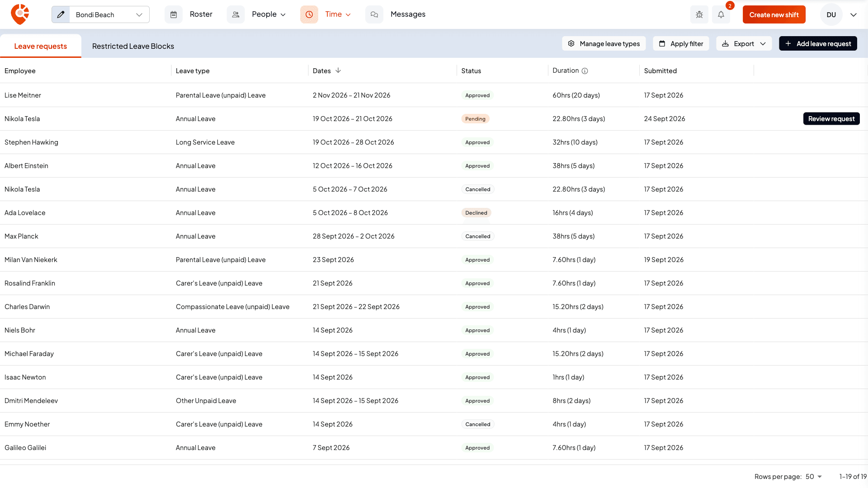The image size is (868, 488).
Task: Expand the People menu
Action: click(269, 14)
